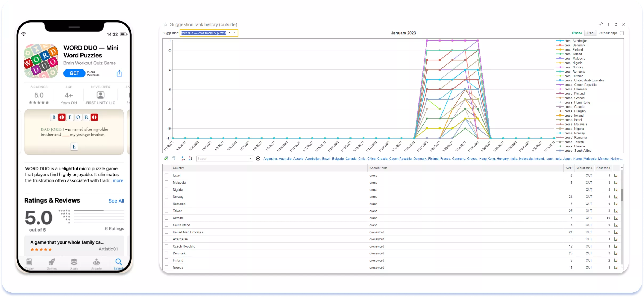Collapse country list with minus circle icon
Screen dimensions: 644x297
click(258, 159)
